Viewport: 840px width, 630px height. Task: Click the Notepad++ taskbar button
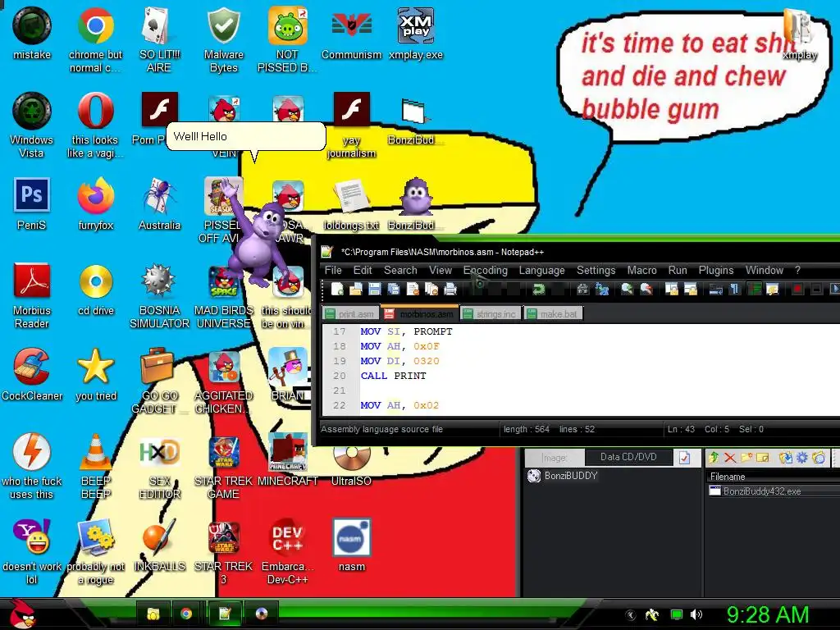tap(225, 614)
